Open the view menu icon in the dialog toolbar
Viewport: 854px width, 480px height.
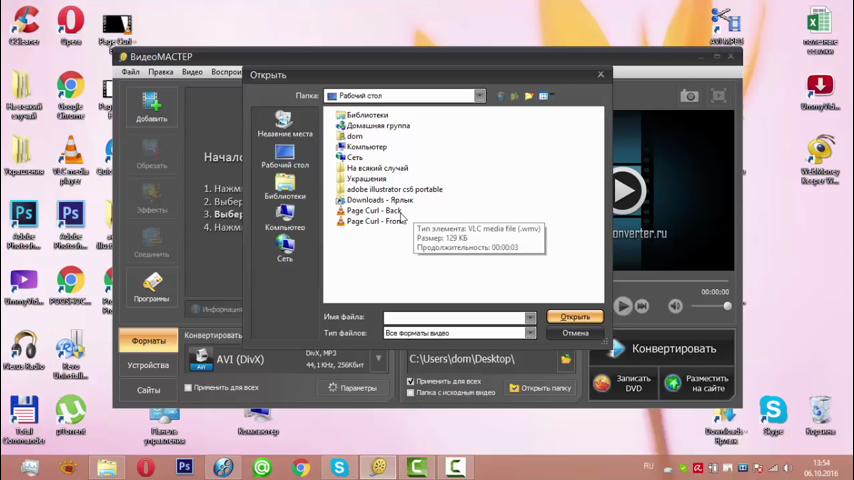(545, 96)
